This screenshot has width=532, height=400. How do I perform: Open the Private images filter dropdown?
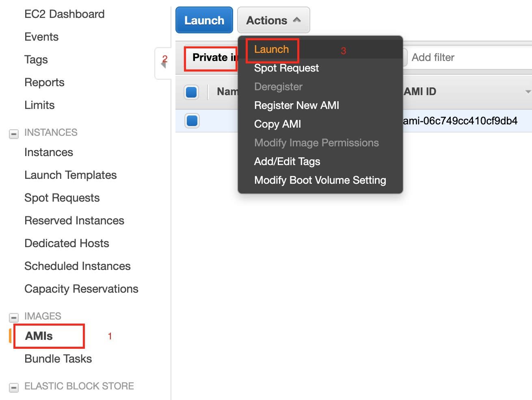pyautogui.click(x=211, y=58)
